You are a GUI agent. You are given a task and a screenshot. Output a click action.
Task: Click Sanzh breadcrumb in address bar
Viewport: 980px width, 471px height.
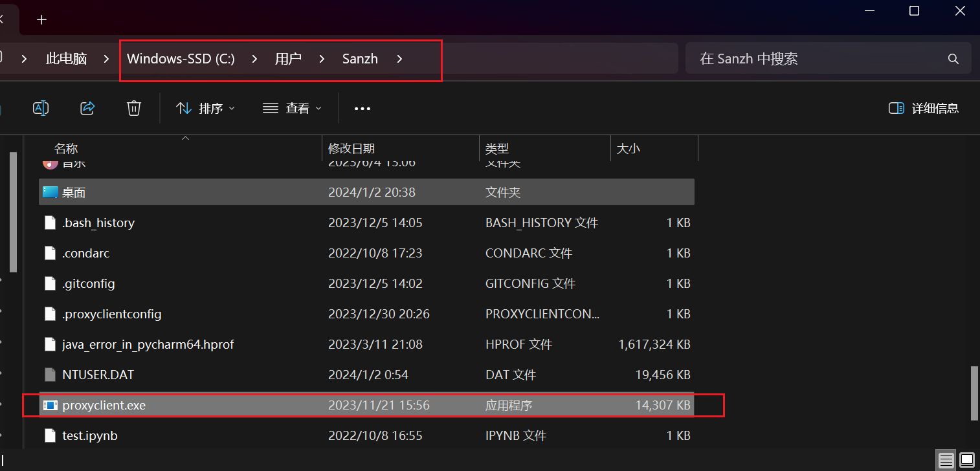point(360,59)
